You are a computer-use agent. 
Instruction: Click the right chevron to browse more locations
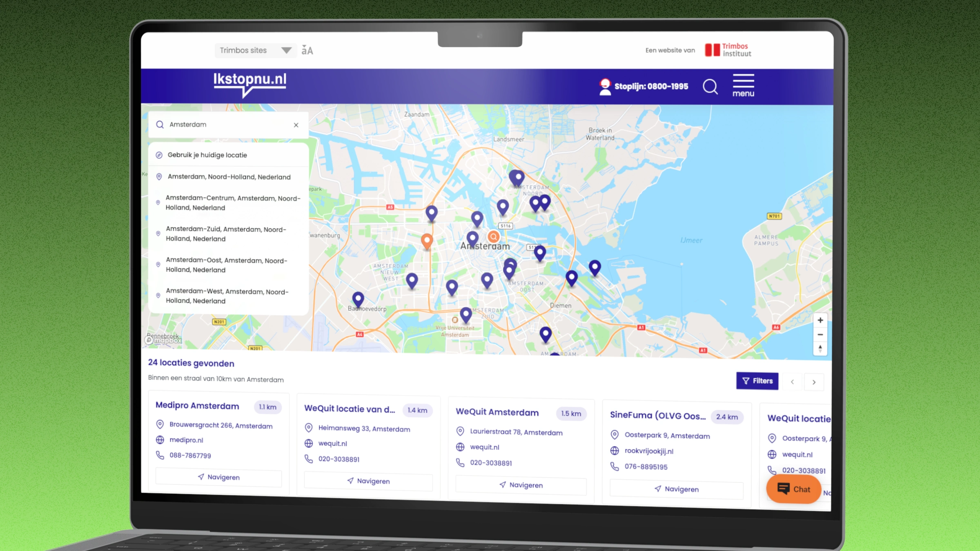pos(814,382)
